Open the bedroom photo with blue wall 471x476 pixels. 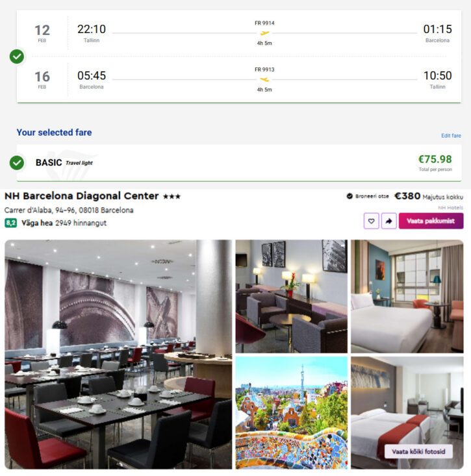[x=407, y=296]
